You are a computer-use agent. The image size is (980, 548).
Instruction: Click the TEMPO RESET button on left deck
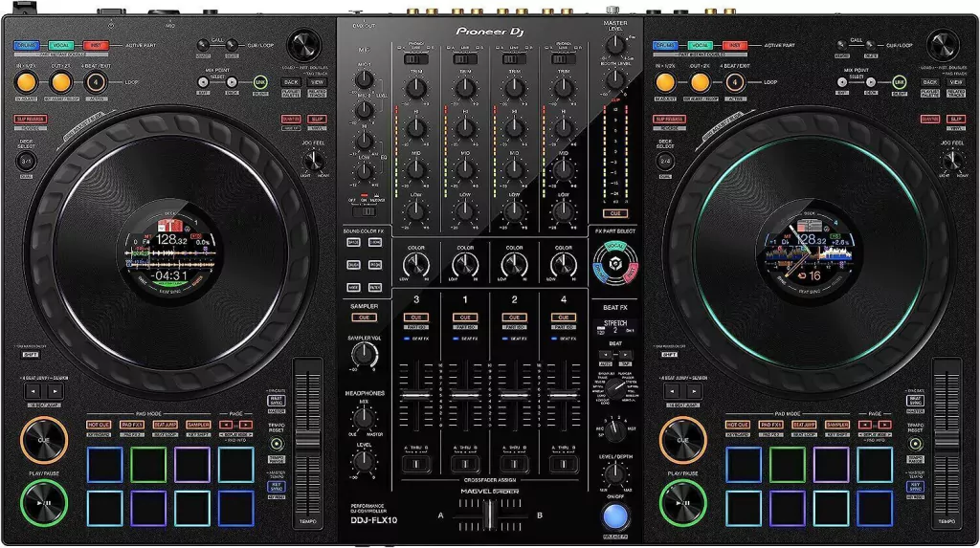tap(277, 445)
